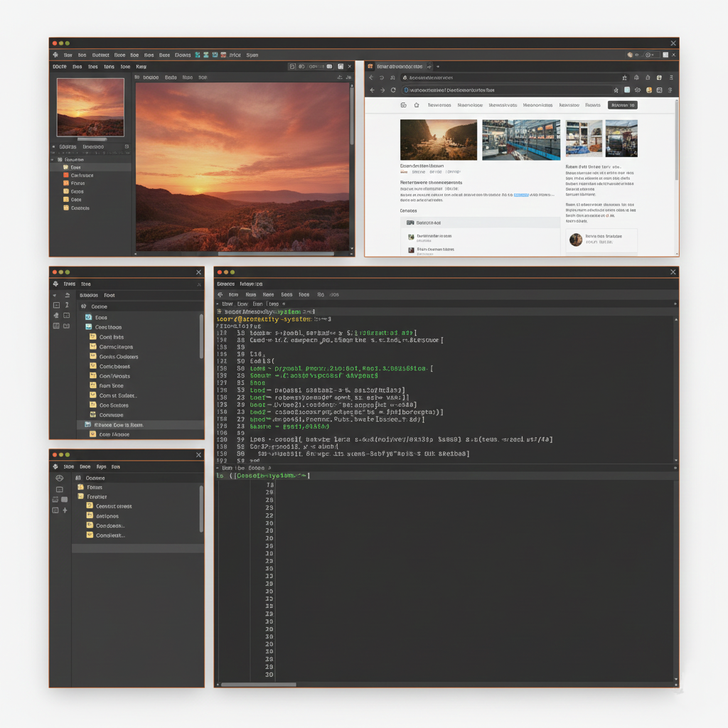Click the blue highlighted link in the article text
The width and height of the screenshot is (728, 728).
pos(521,193)
